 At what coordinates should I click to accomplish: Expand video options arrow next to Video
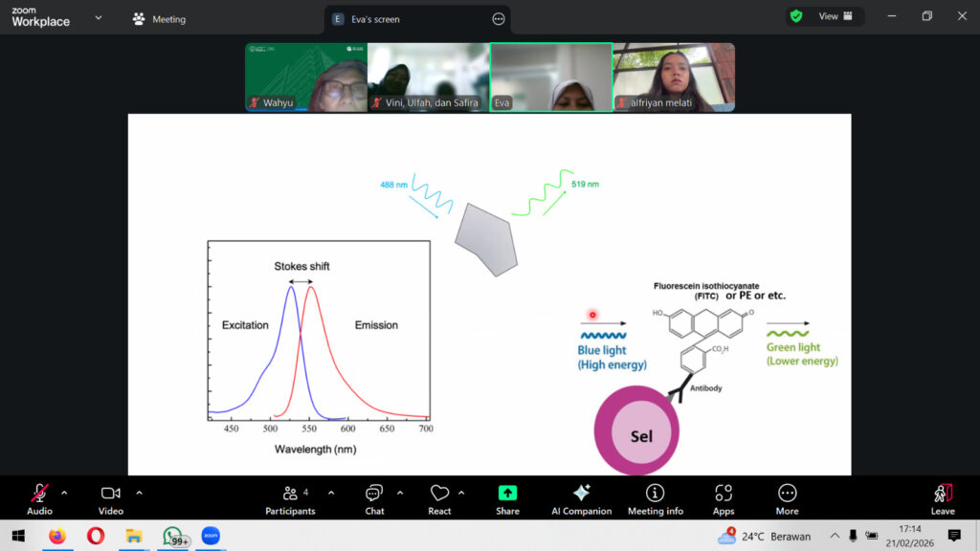pos(139,493)
